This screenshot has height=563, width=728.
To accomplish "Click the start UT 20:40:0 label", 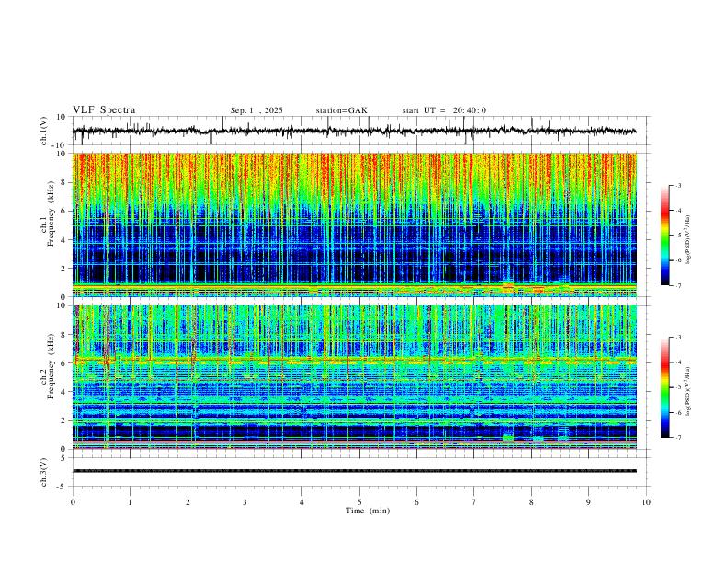I will coord(444,110).
